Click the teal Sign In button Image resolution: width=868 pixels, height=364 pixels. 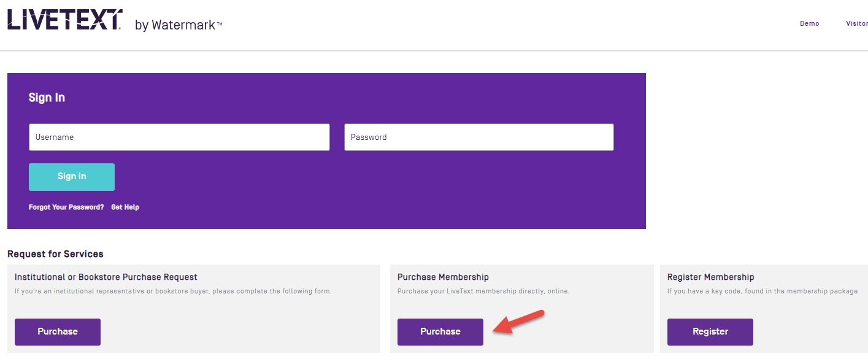(72, 177)
